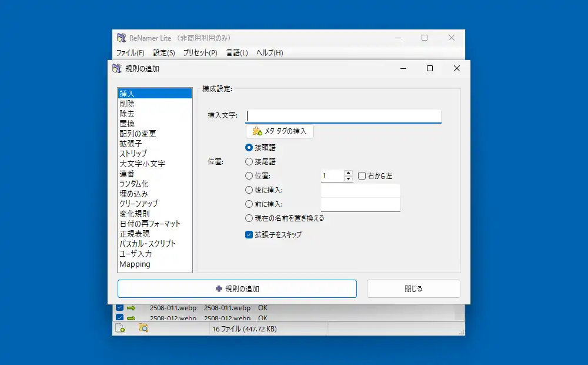Click the 閉じる button
This screenshot has height=365, width=588.
[413, 289]
